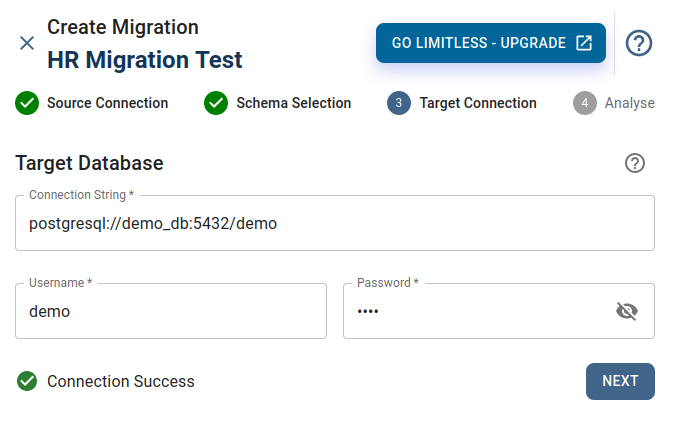Click the NEXT button

point(620,381)
